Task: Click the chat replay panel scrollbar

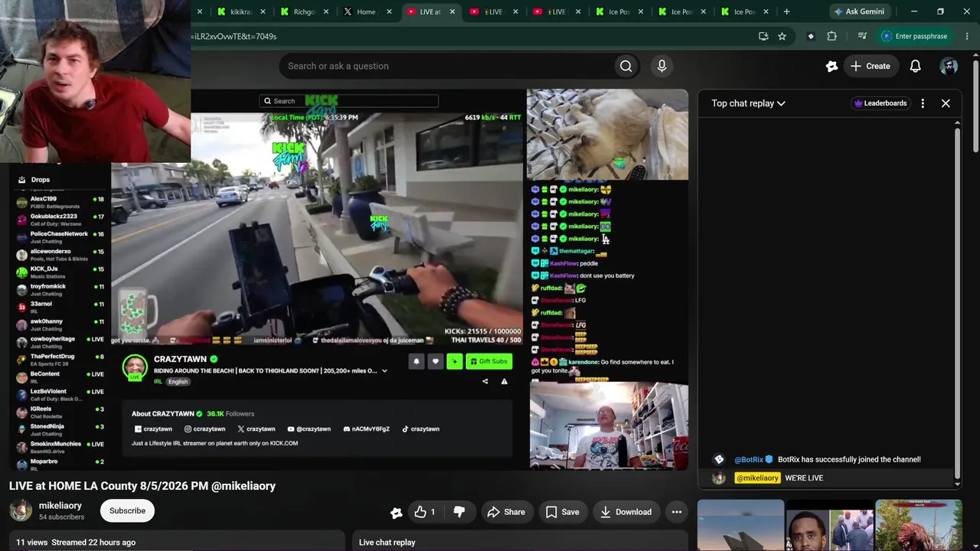Action: [957, 302]
